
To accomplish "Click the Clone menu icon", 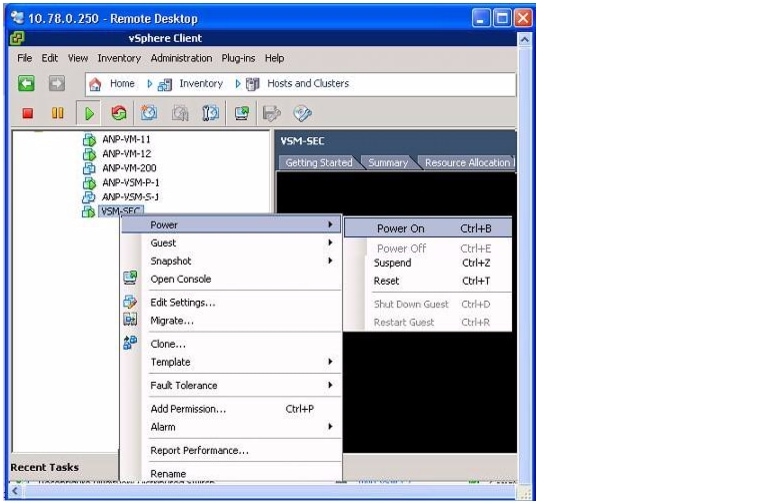I will (130, 343).
